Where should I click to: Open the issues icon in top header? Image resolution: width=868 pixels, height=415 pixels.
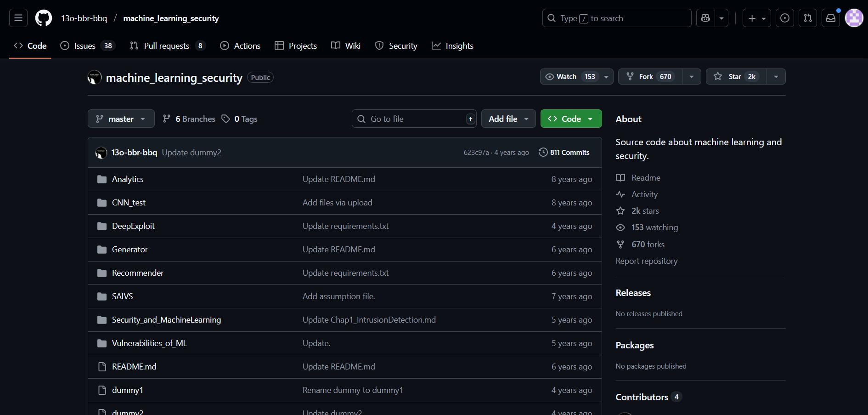click(x=785, y=18)
